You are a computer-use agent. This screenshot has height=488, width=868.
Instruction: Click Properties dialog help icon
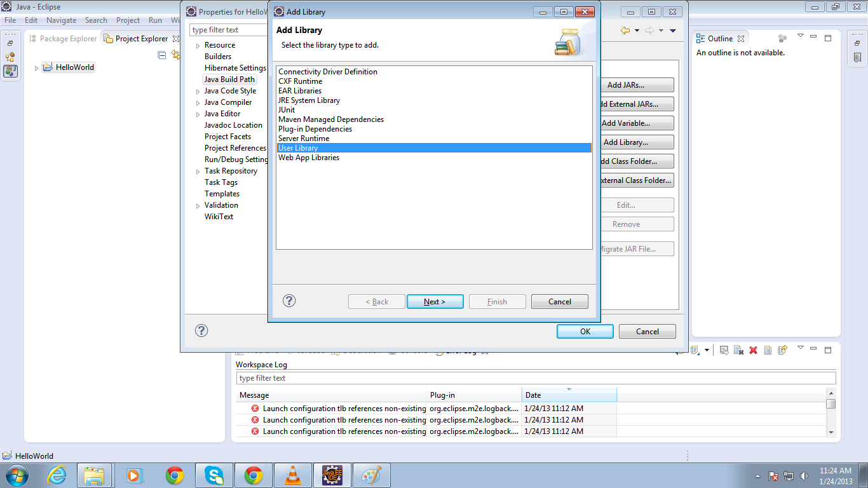(201, 330)
